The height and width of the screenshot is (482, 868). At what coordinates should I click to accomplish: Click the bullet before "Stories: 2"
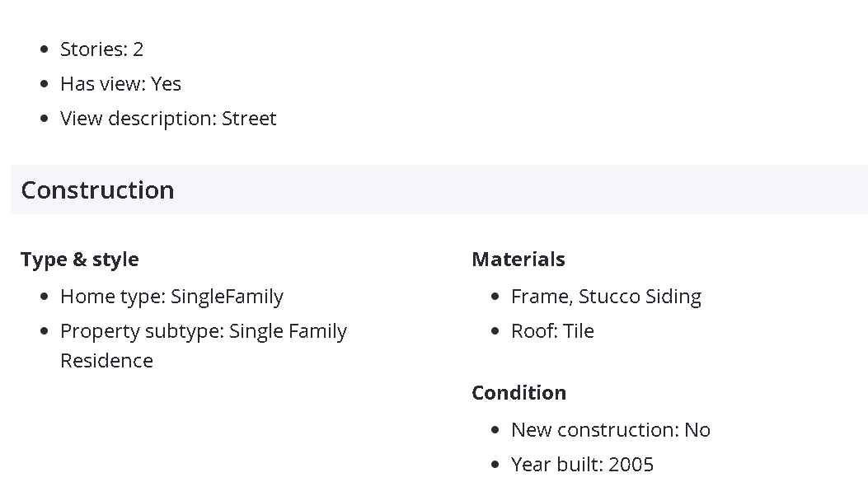[45, 50]
